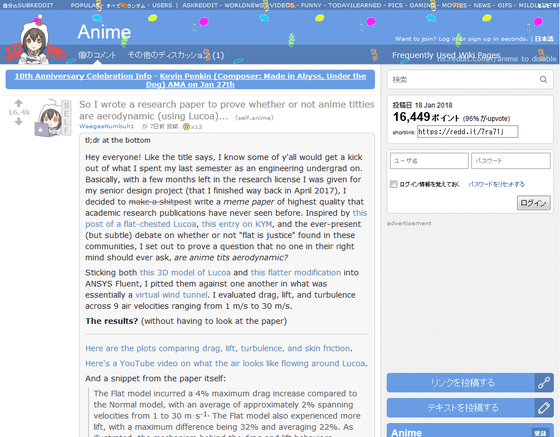Click the 16.4k post score
Image resolution: width=560 pixels, height=437 pixels.
(19, 112)
